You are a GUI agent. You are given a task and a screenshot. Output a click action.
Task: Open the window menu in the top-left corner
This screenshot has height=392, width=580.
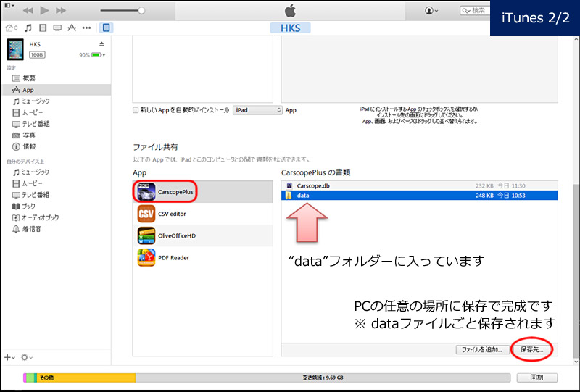(x=9, y=5)
